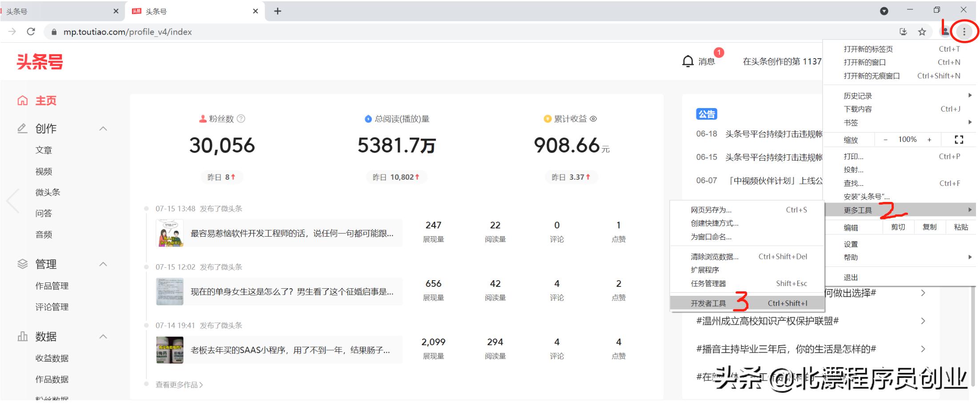The image size is (980, 403).
Task: Click the 头条号 logo
Action: [x=40, y=61]
